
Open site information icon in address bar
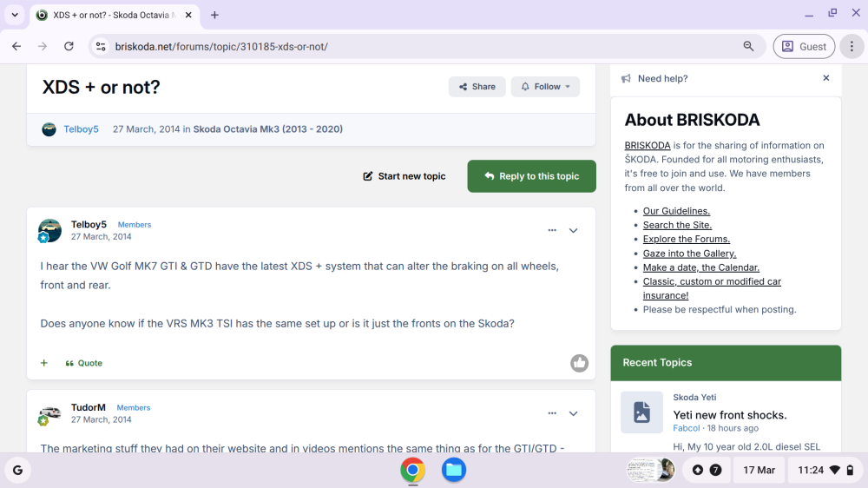(x=101, y=47)
